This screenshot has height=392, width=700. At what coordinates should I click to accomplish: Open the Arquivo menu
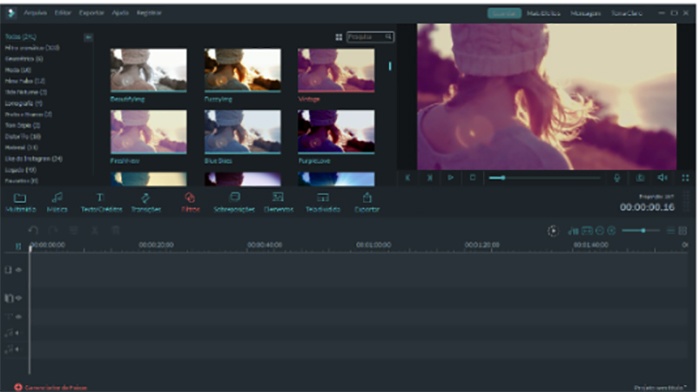[35, 13]
